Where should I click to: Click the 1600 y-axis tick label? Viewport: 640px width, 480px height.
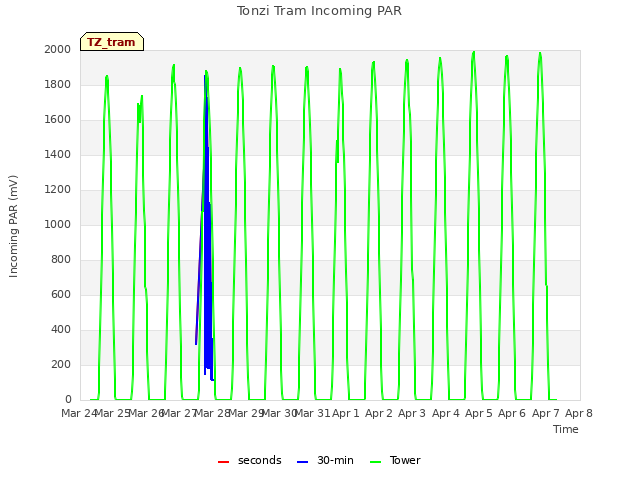(x=58, y=120)
